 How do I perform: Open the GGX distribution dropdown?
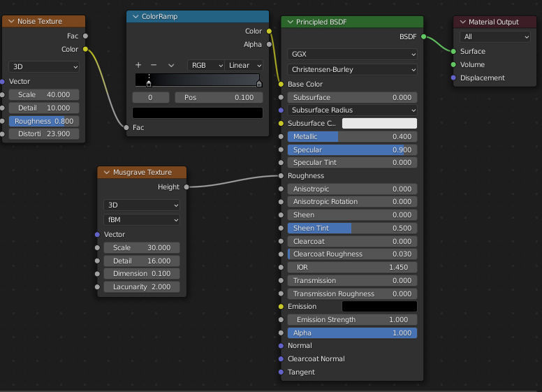click(352, 55)
